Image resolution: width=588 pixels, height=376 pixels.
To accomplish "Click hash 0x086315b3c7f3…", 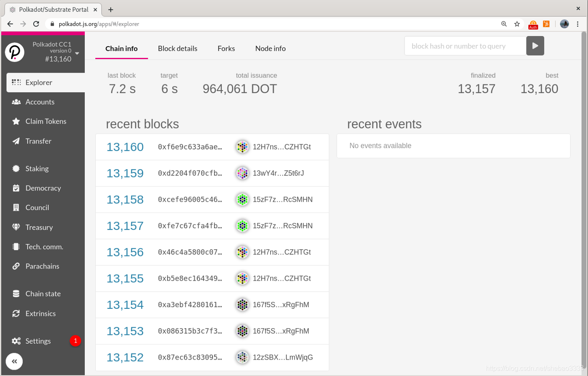I will (x=190, y=331).
